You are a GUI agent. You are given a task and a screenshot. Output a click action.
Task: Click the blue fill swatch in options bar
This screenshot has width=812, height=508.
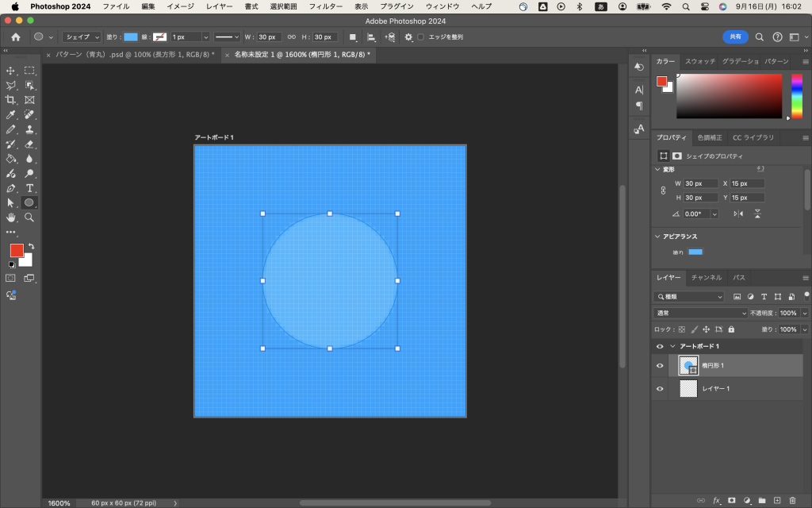pos(131,37)
